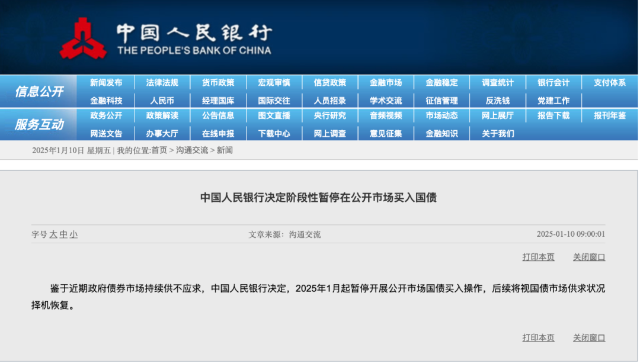The width and height of the screenshot is (640, 364).
Task: Open the 法律法规 menu item
Action: pos(162,83)
